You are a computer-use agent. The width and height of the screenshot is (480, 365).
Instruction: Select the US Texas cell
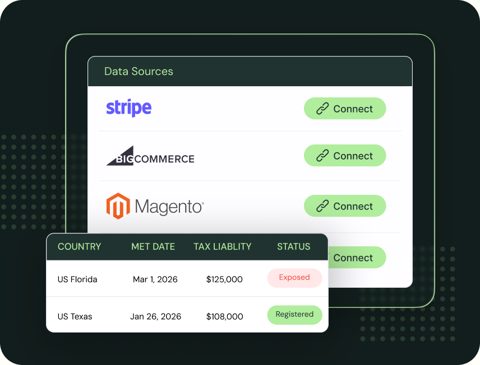(75, 316)
